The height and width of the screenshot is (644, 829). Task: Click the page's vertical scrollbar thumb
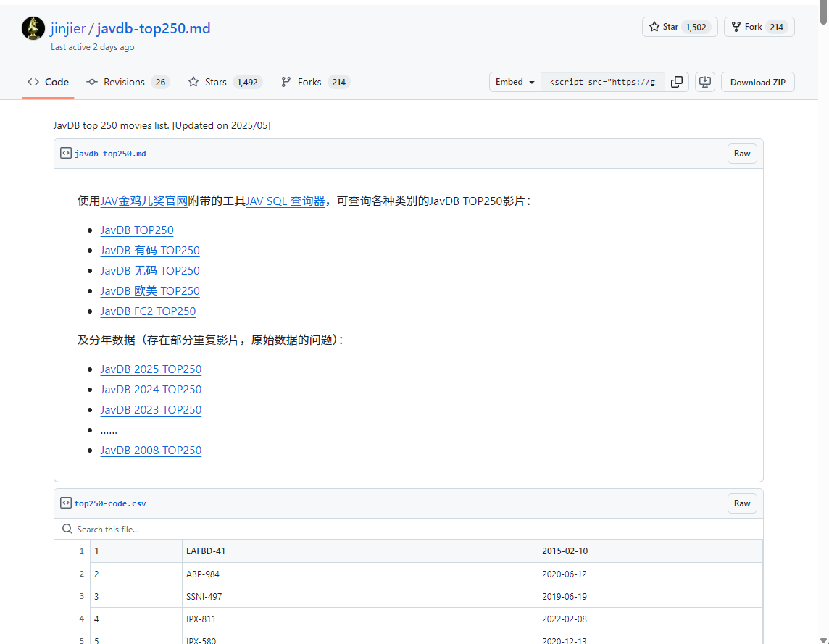(x=824, y=13)
